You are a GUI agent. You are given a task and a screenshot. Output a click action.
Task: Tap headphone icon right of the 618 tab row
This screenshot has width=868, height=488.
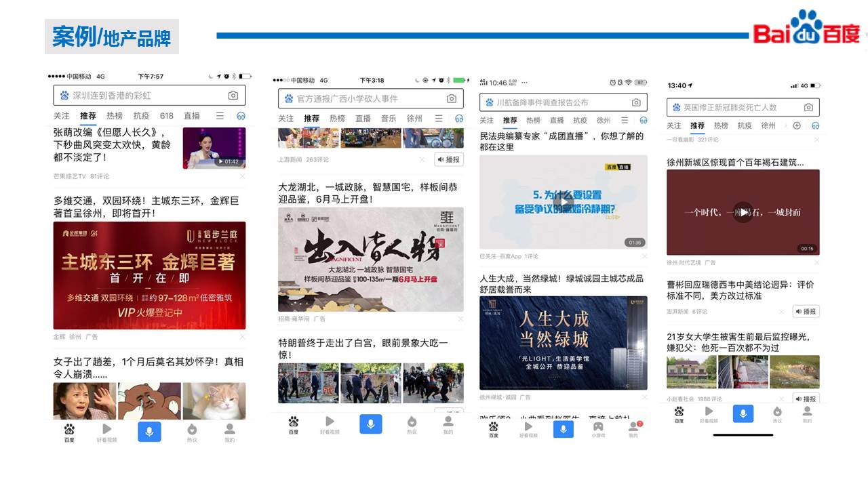pos(241,116)
